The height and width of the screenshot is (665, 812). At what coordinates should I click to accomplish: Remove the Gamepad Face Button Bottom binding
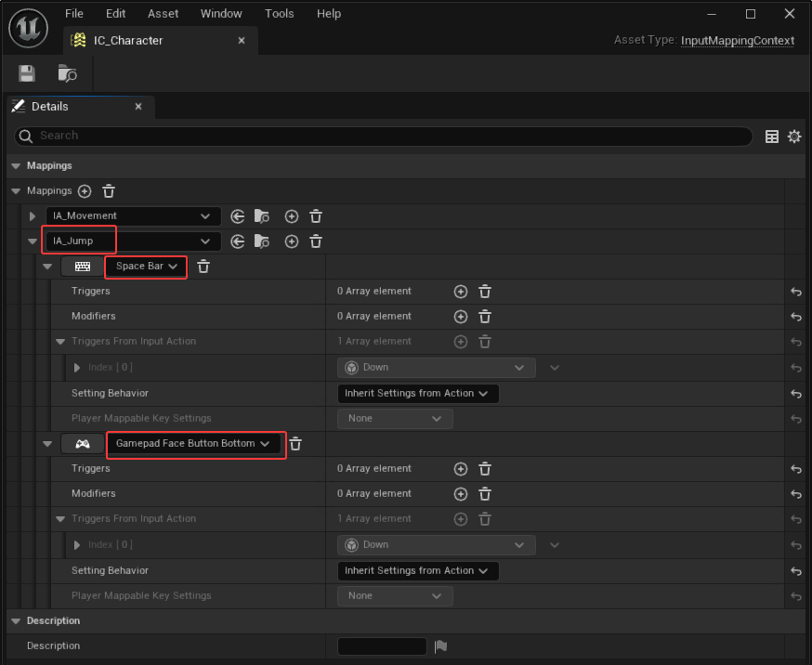[x=295, y=444]
